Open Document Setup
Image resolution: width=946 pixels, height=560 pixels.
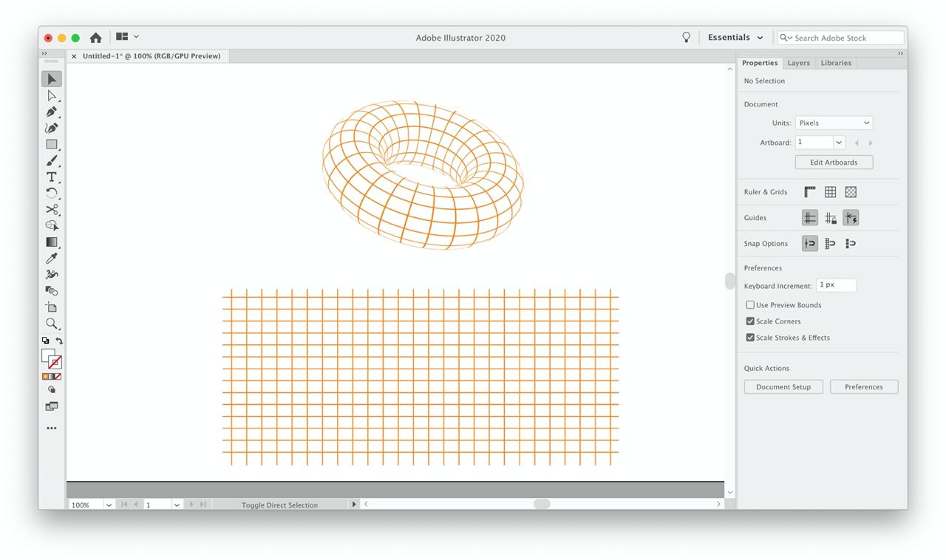click(783, 387)
